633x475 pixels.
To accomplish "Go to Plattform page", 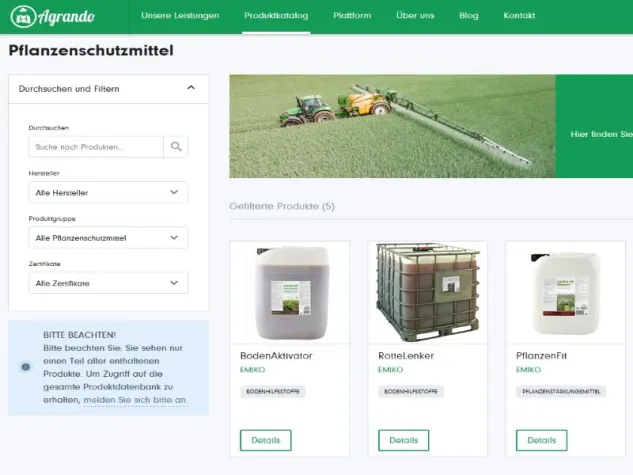I will (x=351, y=16).
